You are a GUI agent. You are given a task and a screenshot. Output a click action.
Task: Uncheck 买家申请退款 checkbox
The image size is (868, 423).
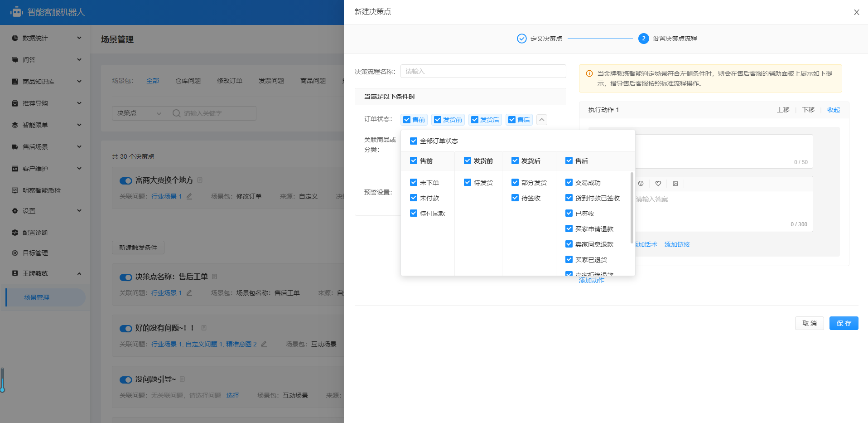click(569, 229)
